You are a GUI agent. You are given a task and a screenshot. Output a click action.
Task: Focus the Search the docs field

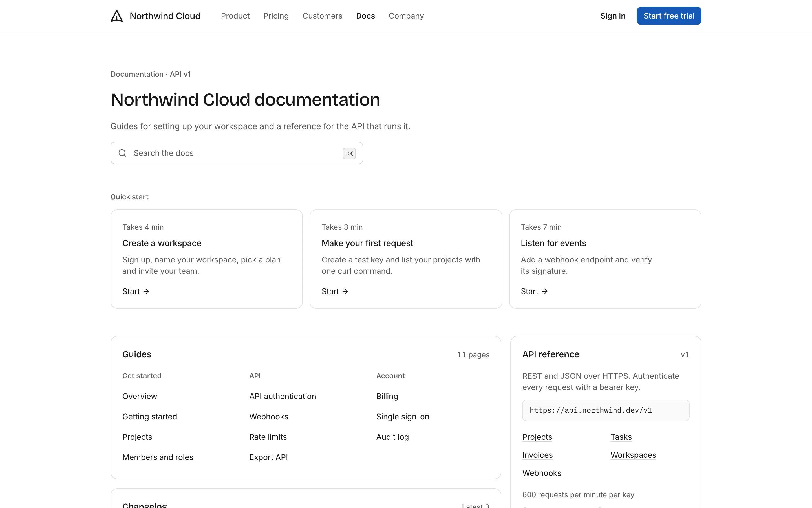click(237, 153)
